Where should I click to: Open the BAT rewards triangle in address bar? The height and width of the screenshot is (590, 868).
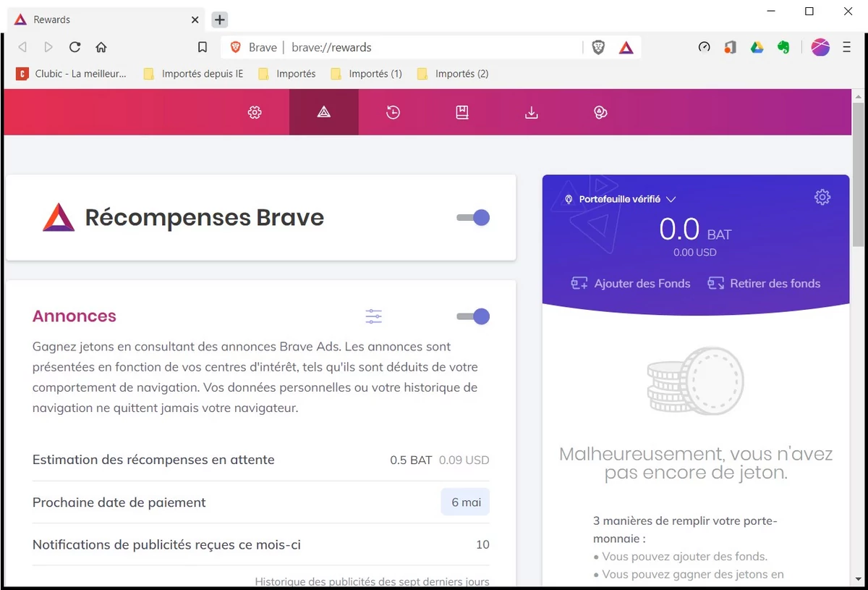(x=626, y=47)
